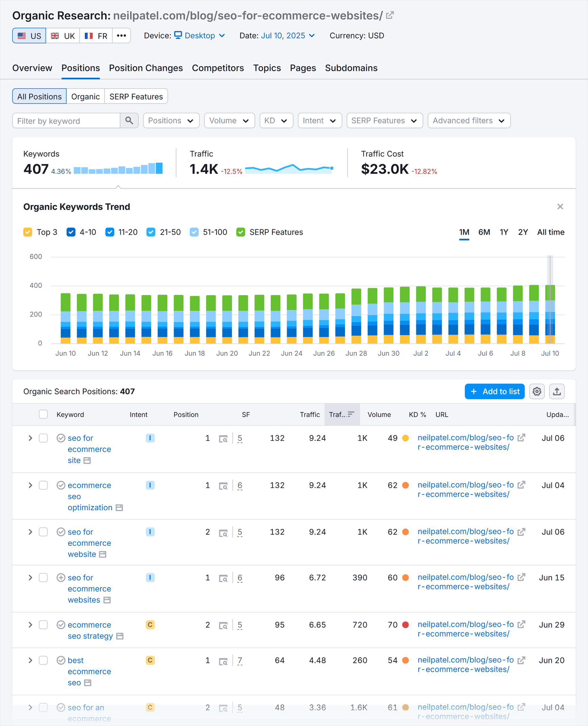This screenshot has width=588, height=726.
Task: Click the export upload icon
Action: coord(557,391)
